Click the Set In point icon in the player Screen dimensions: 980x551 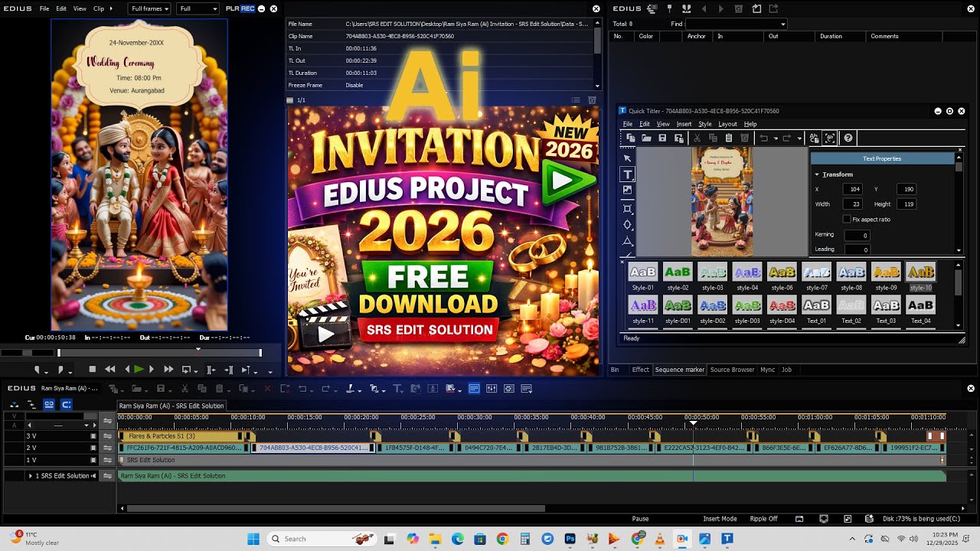click(37, 370)
